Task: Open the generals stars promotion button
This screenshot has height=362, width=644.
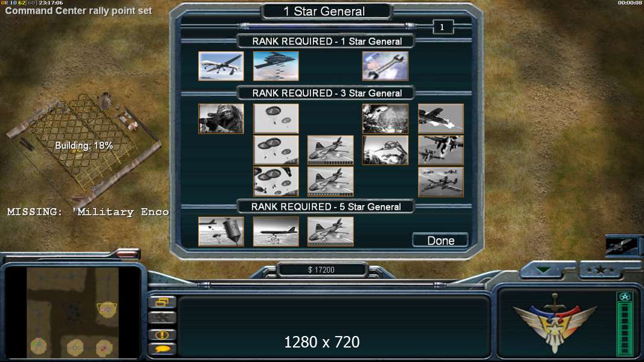Action: [601, 270]
